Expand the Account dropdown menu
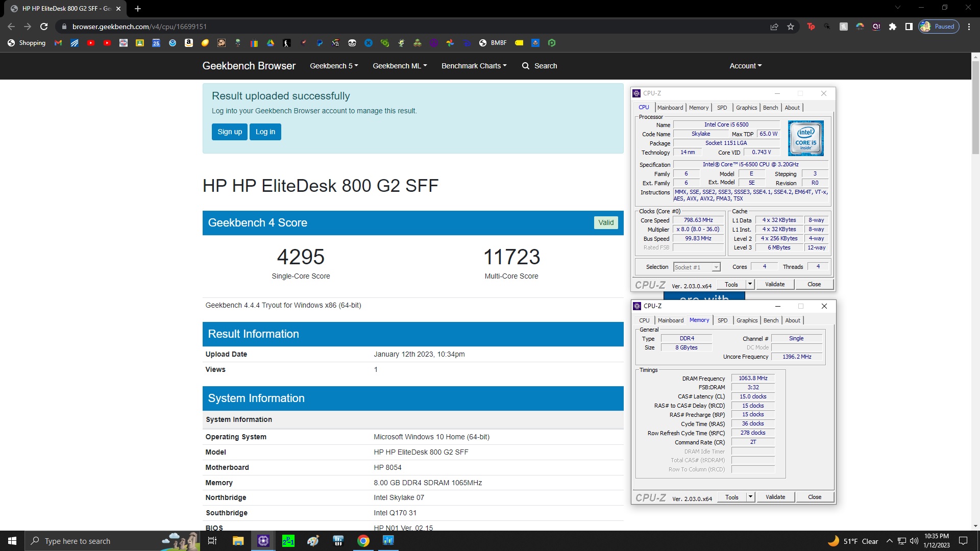This screenshot has height=551, width=980. (x=746, y=66)
